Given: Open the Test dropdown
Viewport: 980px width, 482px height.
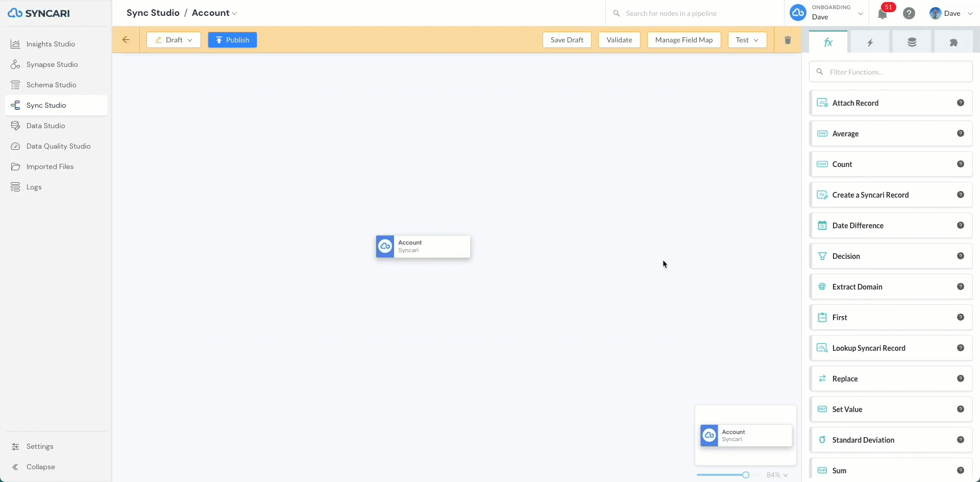Looking at the screenshot, I should click(747, 40).
